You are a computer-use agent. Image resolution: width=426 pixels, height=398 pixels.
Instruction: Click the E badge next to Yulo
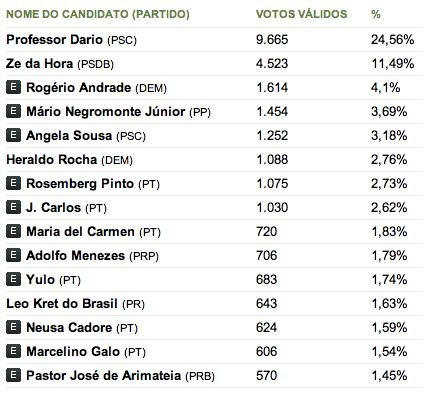click(x=13, y=280)
